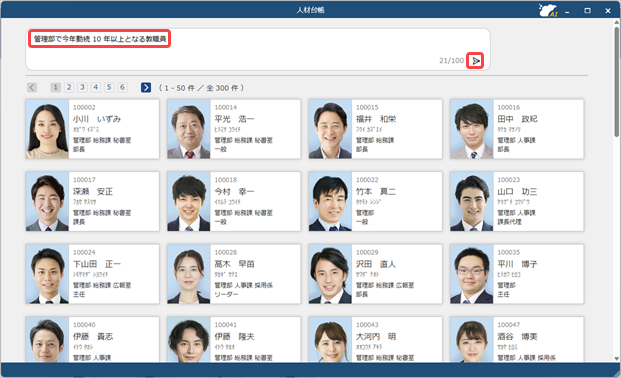Go to next page arrow button
The height and width of the screenshot is (378, 621).
(146, 88)
